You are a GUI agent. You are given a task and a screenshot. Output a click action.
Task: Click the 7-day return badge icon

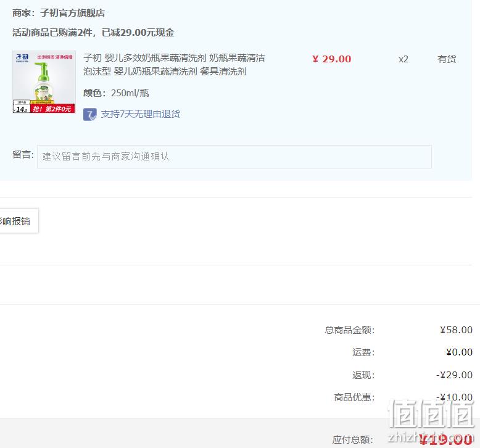(89, 115)
